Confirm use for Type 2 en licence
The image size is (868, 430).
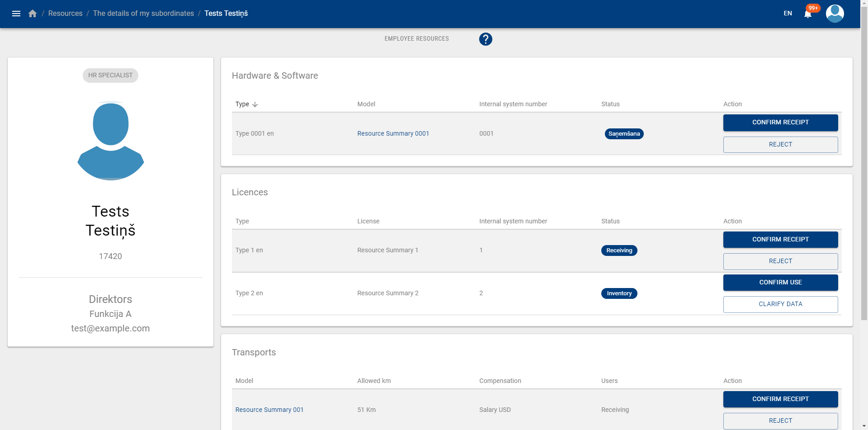pos(780,283)
